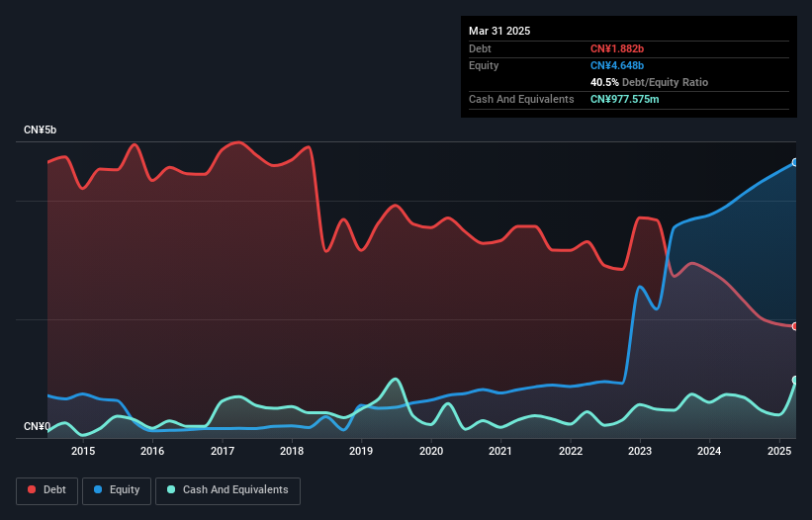The width and height of the screenshot is (812, 520).
Task: Select the 2025 label on x-axis
Action: (x=779, y=452)
